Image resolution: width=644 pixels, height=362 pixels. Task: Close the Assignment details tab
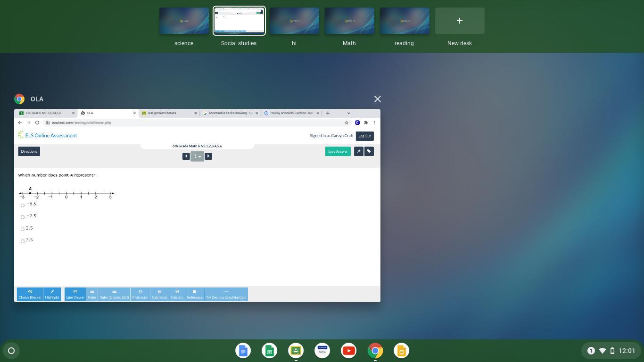(196, 113)
